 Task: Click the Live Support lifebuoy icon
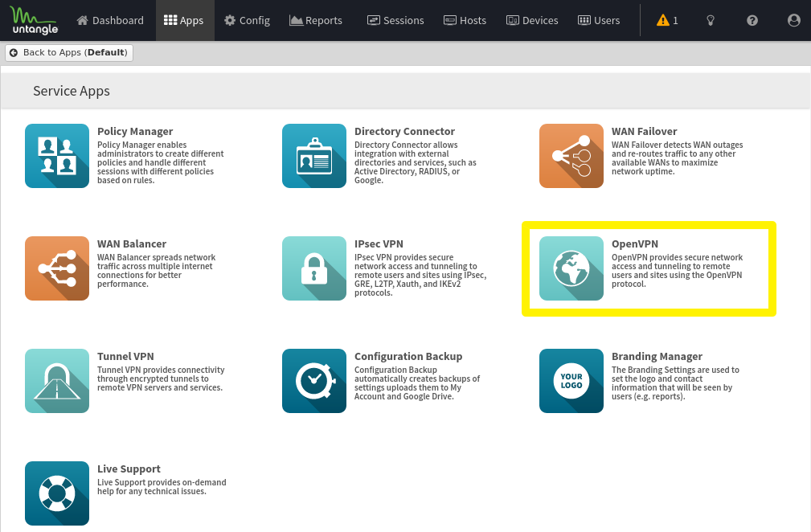57,493
